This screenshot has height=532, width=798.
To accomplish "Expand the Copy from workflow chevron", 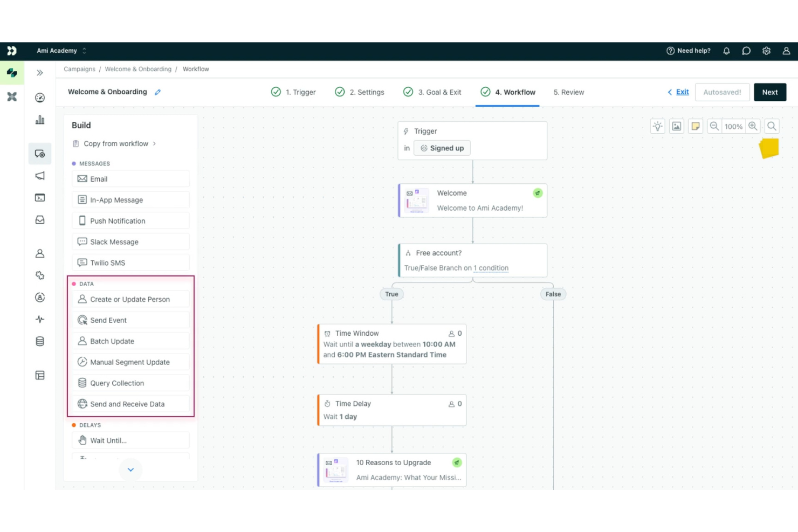I will 155,143.
